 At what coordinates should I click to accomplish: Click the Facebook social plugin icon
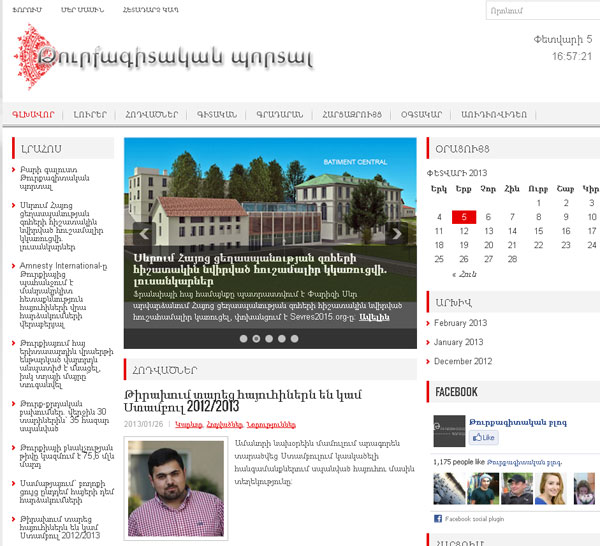point(438,519)
